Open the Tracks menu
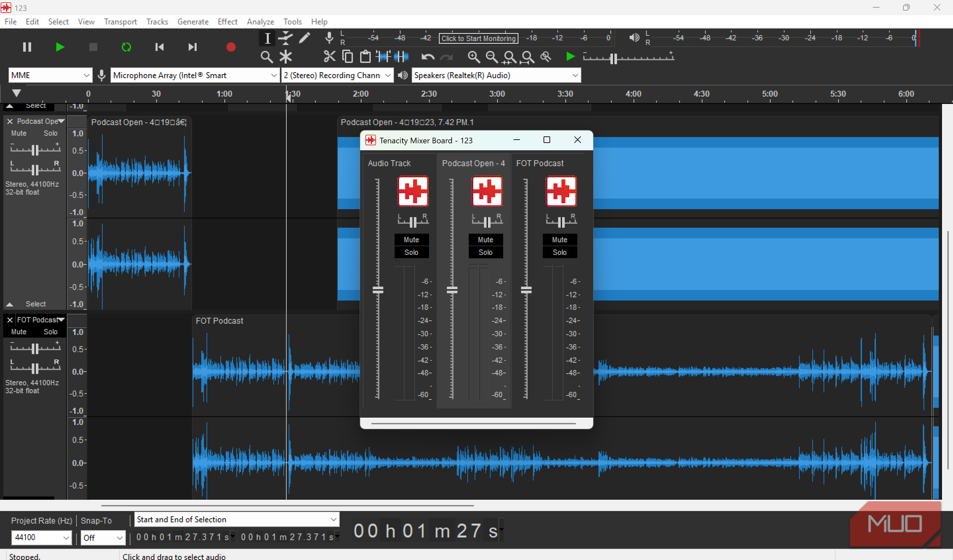This screenshot has width=953, height=560. (157, 22)
